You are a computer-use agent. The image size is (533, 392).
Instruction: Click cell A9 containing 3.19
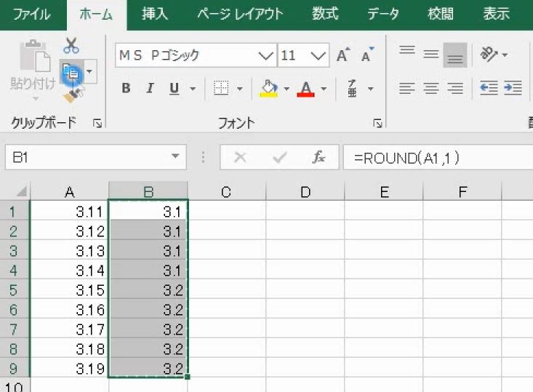[x=70, y=368]
